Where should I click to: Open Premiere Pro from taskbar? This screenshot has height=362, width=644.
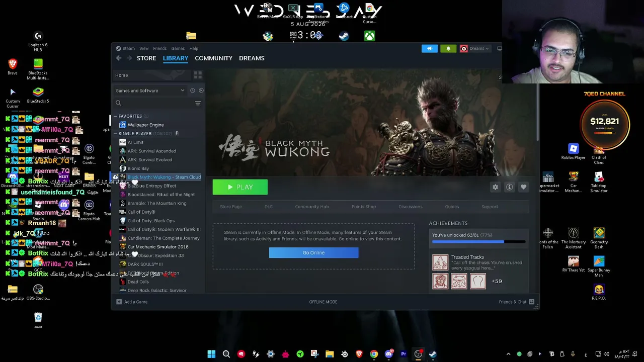point(404,354)
